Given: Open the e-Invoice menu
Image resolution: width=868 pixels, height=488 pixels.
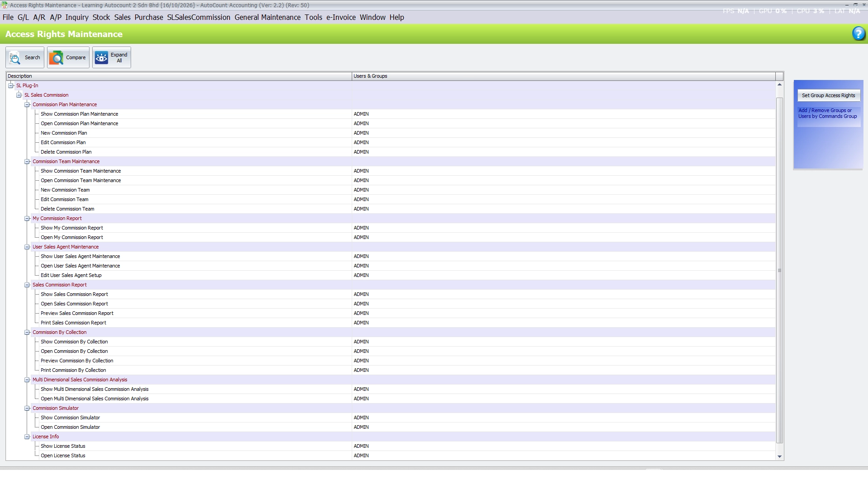Looking at the screenshot, I should pos(341,17).
